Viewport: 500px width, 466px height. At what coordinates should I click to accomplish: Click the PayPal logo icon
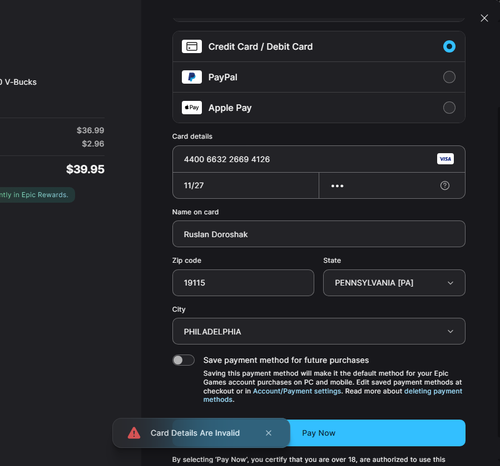coord(192,77)
